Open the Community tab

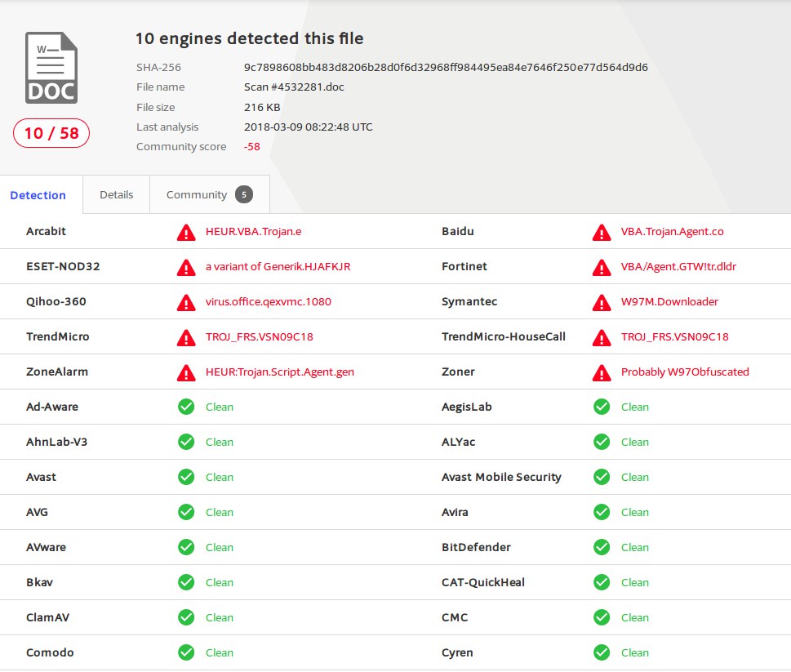click(x=197, y=195)
